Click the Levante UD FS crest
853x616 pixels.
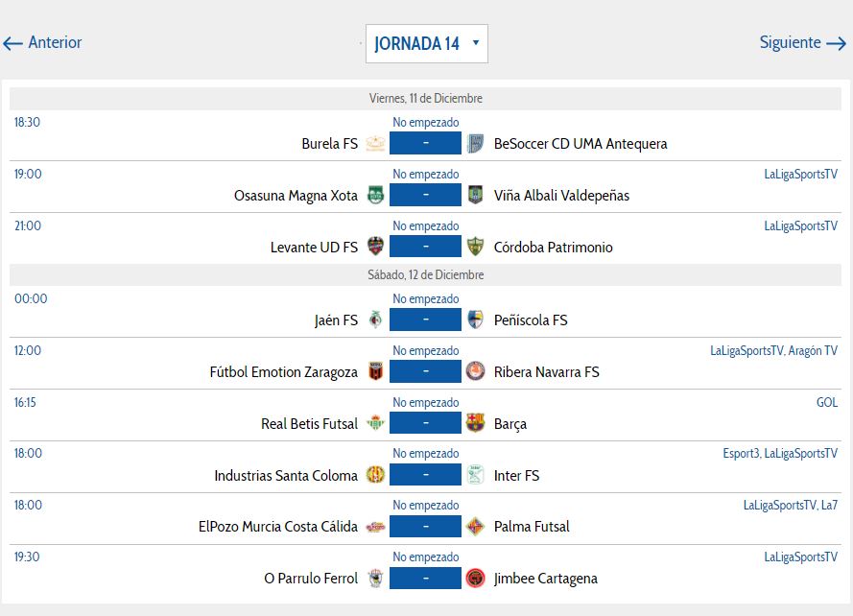tap(375, 248)
